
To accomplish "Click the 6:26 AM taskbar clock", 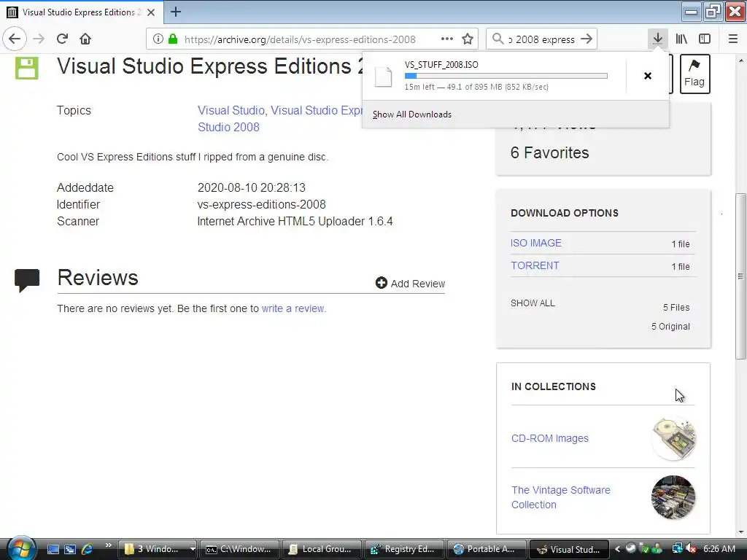I will coord(719,549).
